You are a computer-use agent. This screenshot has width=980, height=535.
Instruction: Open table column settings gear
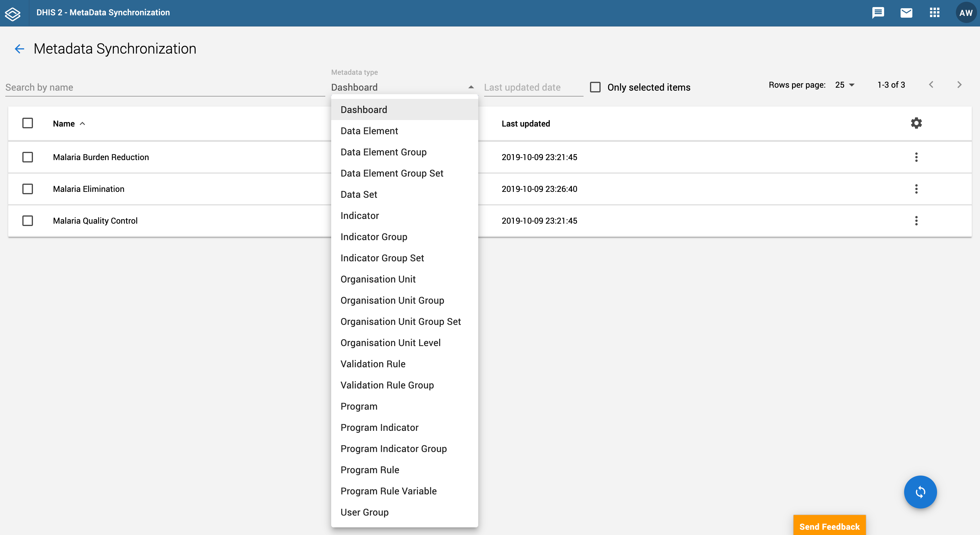916,123
